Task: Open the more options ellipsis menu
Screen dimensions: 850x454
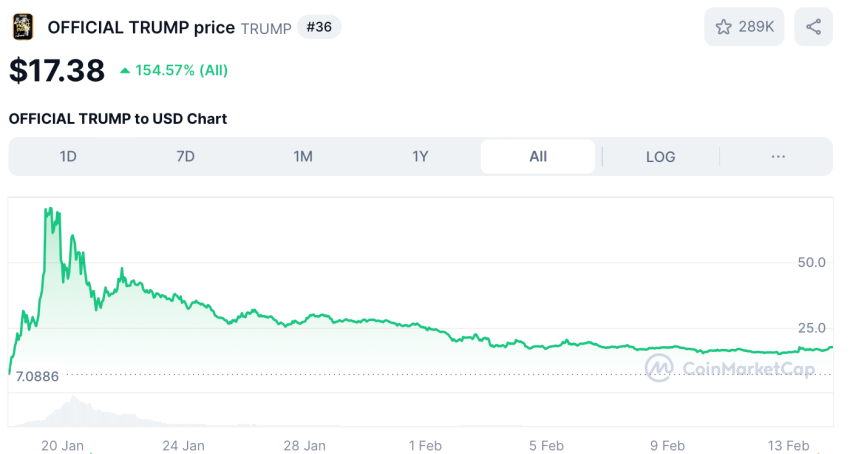Action: [x=778, y=157]
